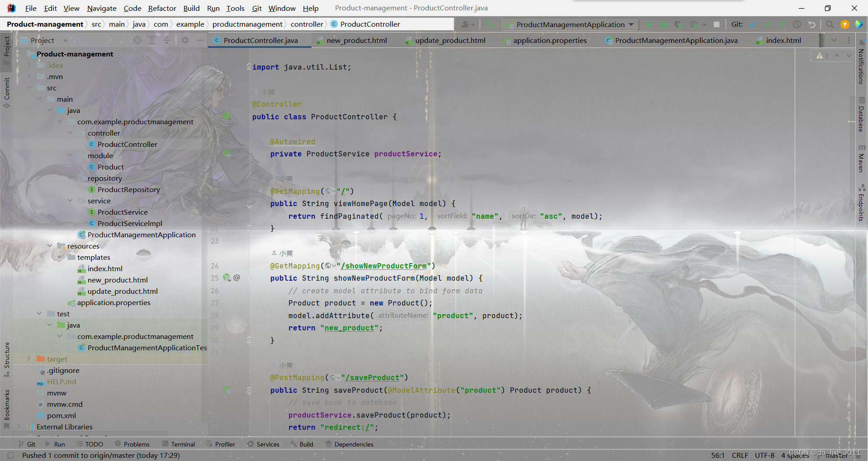Expand the .idea folder
This screenshot has height=461, width=868.
pos(29,65)
